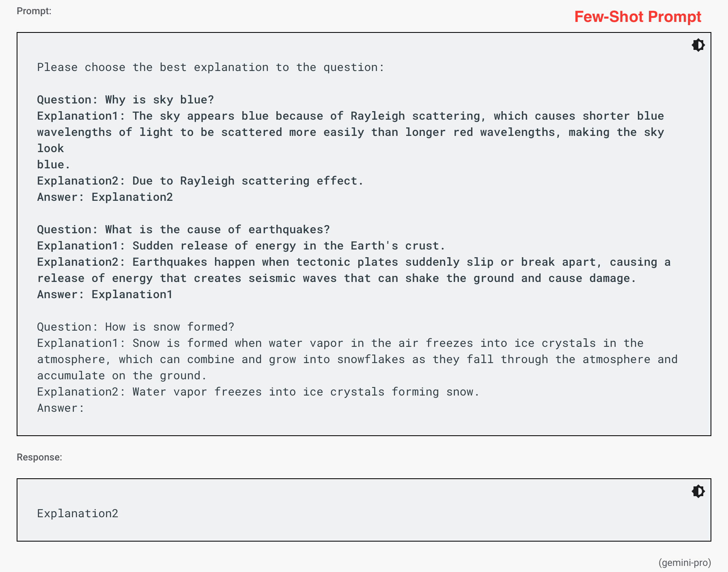Click the "Prompt:" label above the box
This screenshot has width=728, height=572.
point(34,11)
